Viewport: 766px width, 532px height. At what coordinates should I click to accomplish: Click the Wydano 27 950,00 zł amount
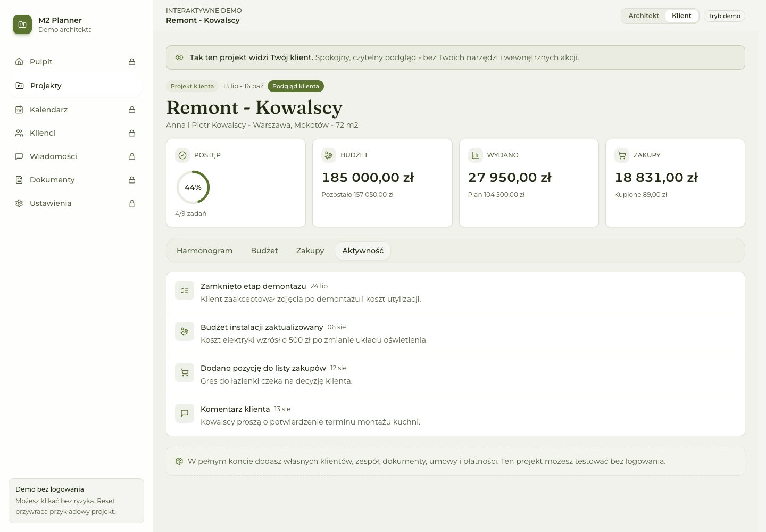point(510,178)
